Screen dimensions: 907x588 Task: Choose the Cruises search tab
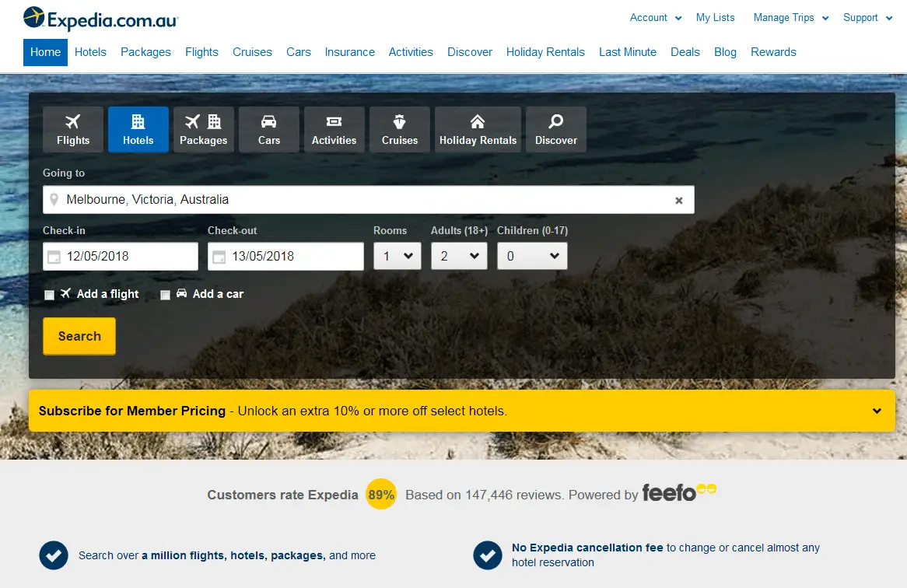click(400, 130)
